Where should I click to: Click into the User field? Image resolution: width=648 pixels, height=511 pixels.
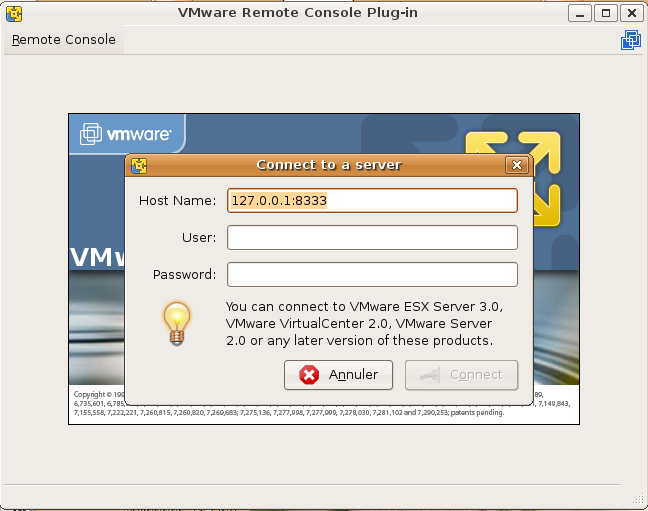(x=372, y=237)
